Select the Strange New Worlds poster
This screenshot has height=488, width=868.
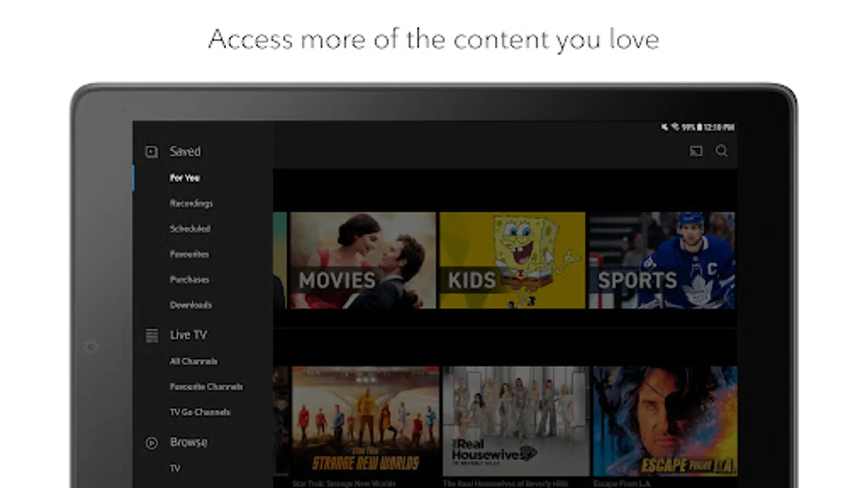(x=366, y=421)
